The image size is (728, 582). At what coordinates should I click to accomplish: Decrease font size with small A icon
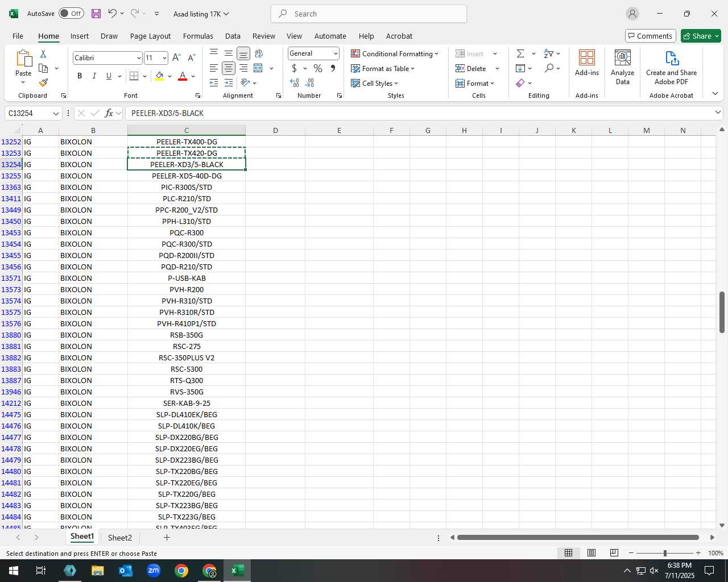(x=191, y=57)
